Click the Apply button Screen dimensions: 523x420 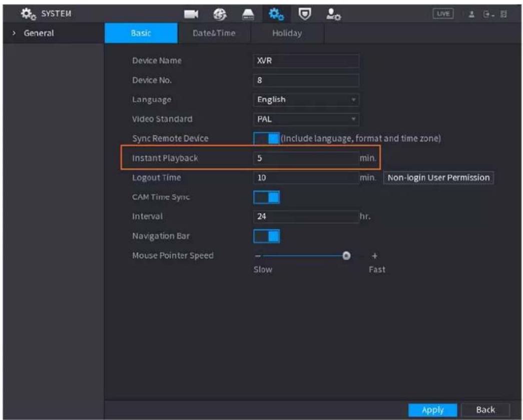(x=432, y=409)
